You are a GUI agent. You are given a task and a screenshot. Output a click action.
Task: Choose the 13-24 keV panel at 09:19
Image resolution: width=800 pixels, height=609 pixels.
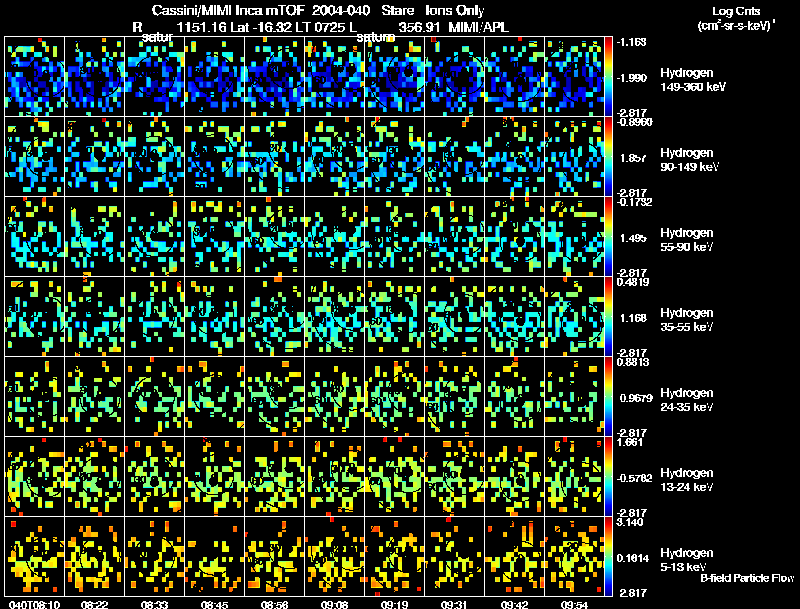point(394,477)
